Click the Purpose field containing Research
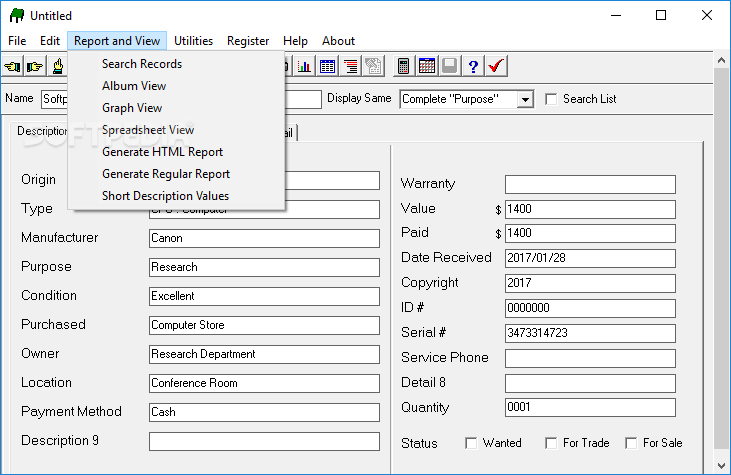Image resolution: width=731 pixels, height=475 pixels. [x=264, y=267]
